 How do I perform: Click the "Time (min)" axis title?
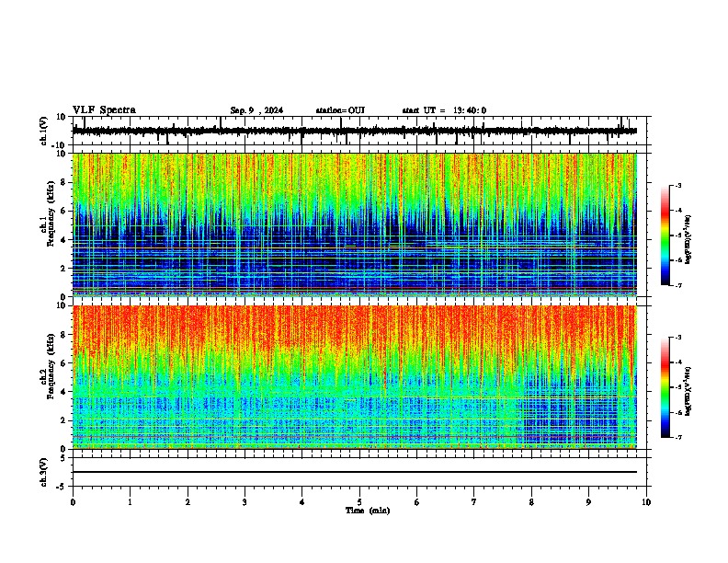[368, 511]
